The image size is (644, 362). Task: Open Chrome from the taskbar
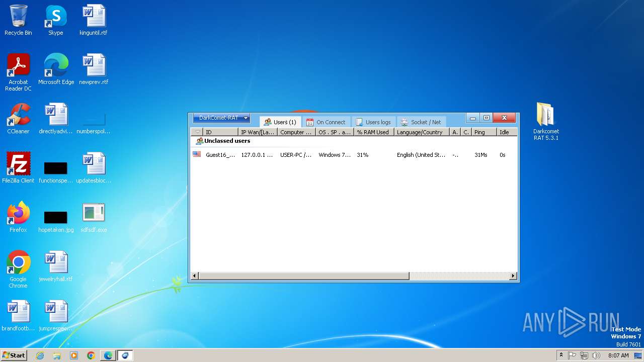pyautogui.click(x=91, y=355)
